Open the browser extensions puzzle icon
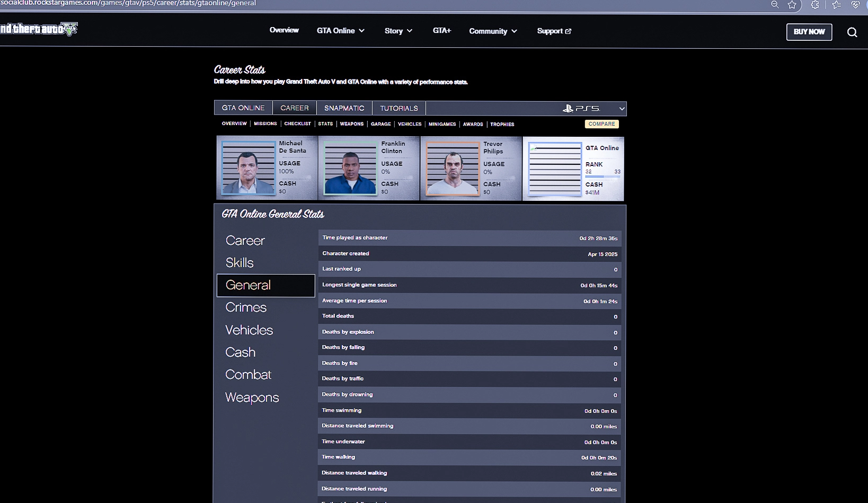Screen dimensions: 868x503 (x=815, y=5)
